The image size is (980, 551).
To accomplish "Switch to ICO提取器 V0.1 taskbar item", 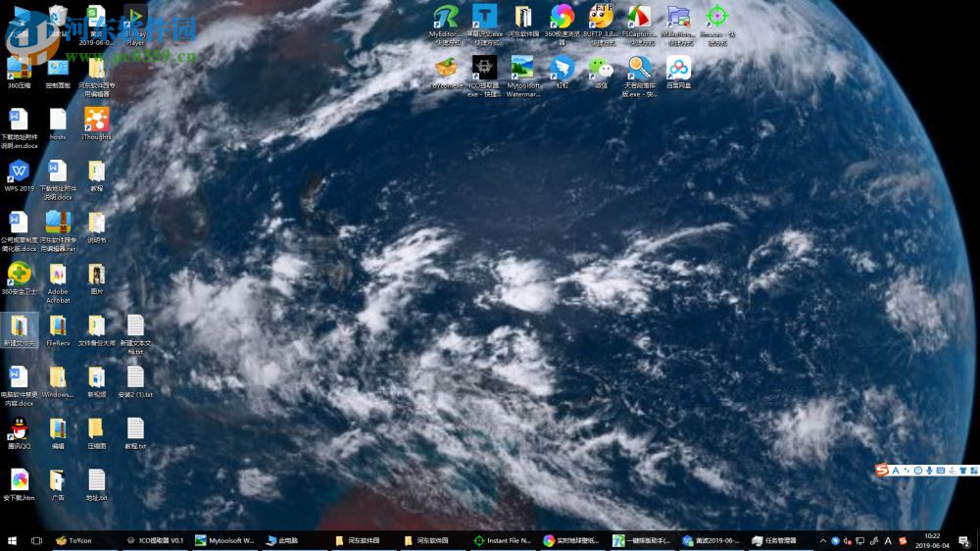I will 155,541.
